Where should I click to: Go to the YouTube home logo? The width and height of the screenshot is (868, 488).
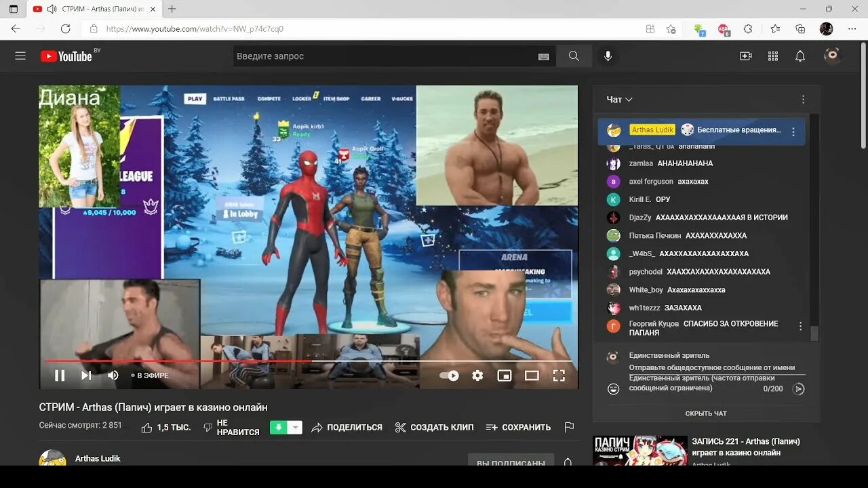point(66,56)
